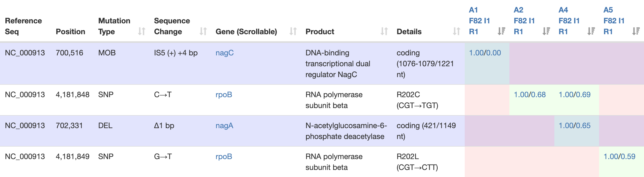The image size is (644, 177).
Task: Open the 1.00/0.69 frequency link
Action: 574,94
